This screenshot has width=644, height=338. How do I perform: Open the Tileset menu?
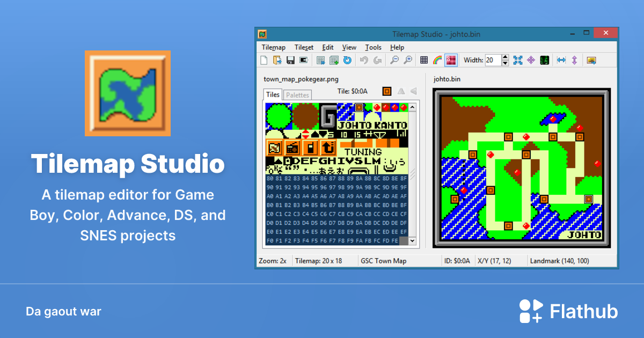[x=304, y=47]
